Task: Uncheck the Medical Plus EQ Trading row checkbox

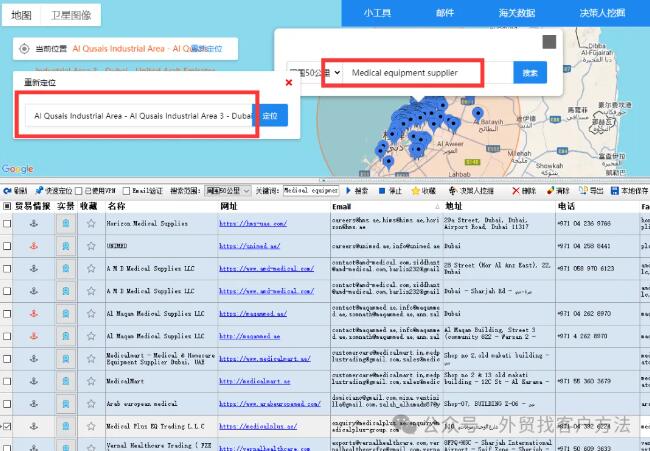Action: click(7, 426)
